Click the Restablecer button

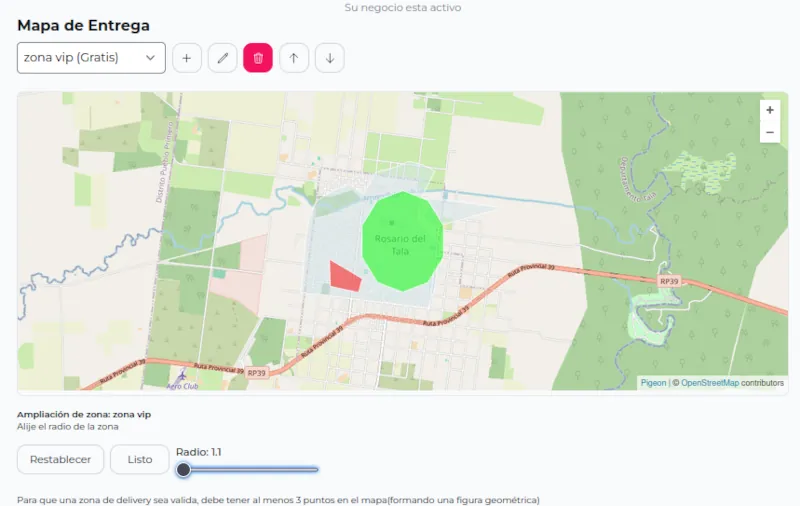pyautogui.click(x=60, y=460)
